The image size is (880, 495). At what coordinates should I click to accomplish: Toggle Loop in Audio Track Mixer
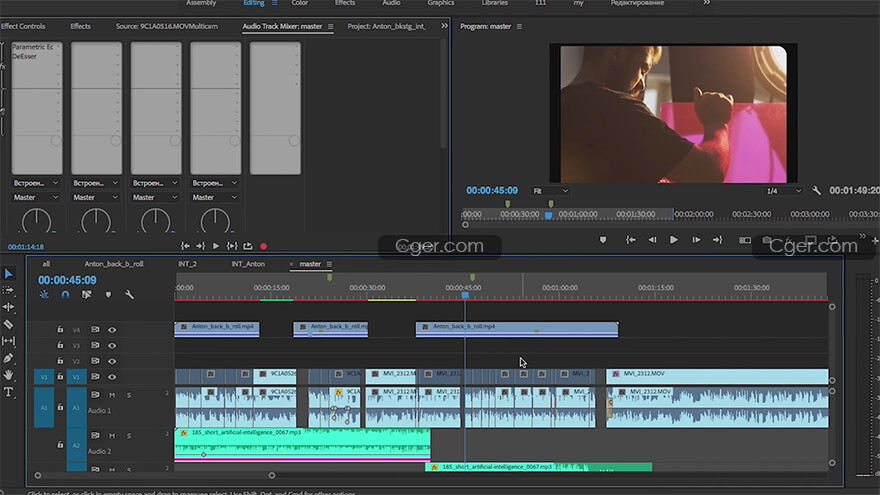click(x=248, y=246)
